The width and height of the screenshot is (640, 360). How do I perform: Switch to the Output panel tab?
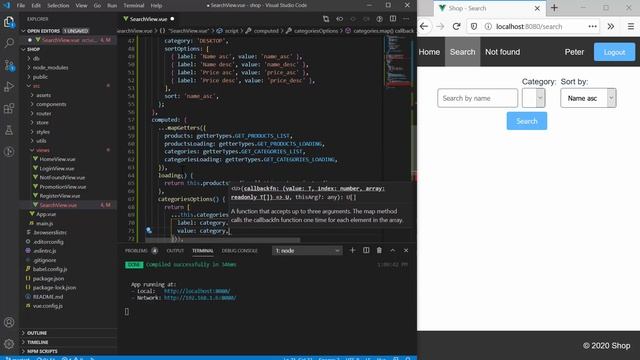point(175,251)
